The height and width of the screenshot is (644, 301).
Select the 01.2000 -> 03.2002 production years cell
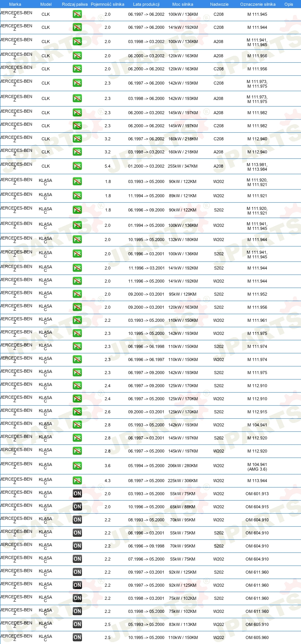tap(146, 166)
